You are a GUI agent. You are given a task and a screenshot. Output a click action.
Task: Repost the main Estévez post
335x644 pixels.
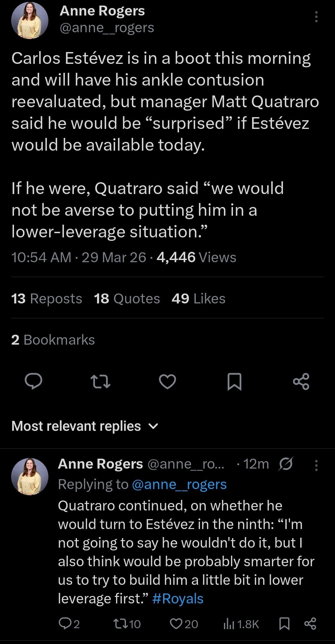[x=100, y=381]
